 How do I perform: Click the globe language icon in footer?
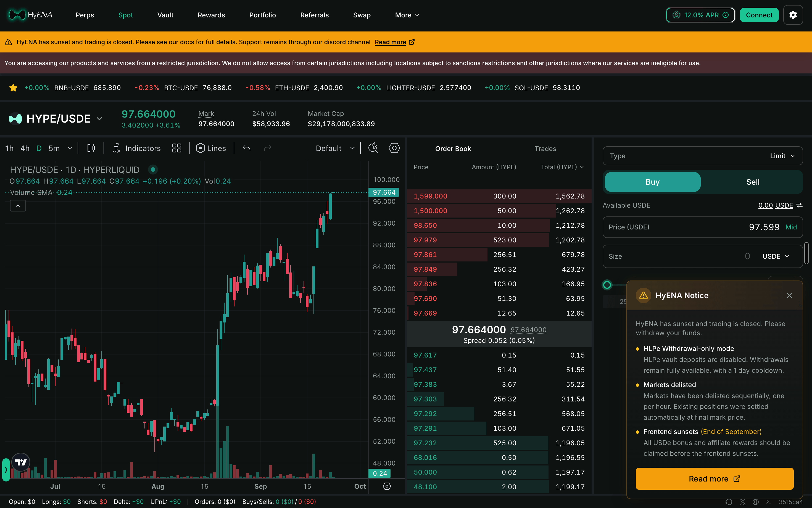click(756, 502)
